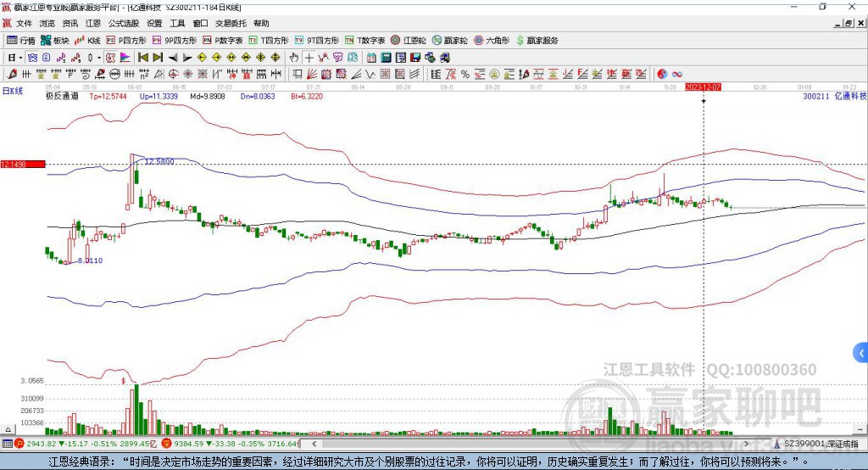
Task: Open 六角形 hexagon tool
Action: click(492, 41)
